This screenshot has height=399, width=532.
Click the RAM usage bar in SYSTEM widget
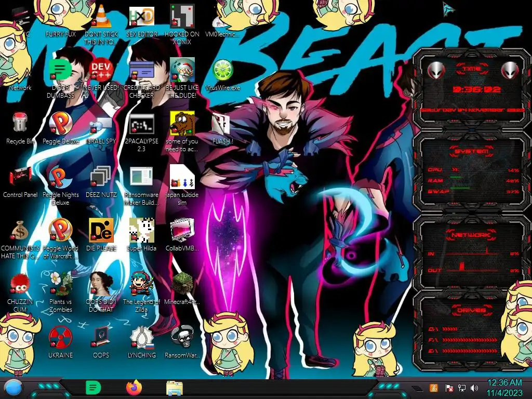click(456, 177)
